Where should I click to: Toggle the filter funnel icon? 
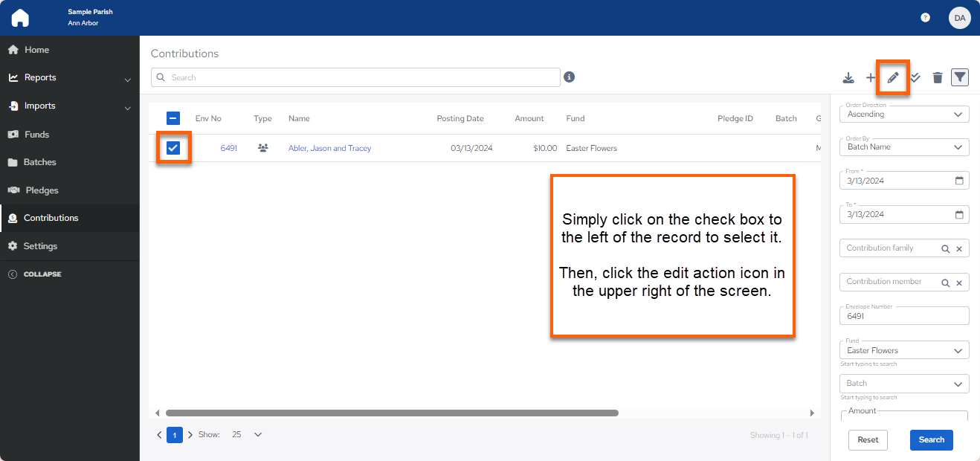tap(960, 77)
